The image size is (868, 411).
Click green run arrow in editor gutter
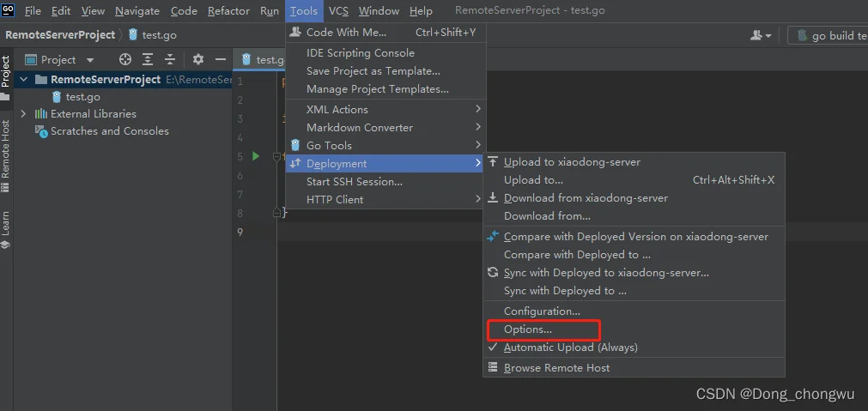(256, 156)
